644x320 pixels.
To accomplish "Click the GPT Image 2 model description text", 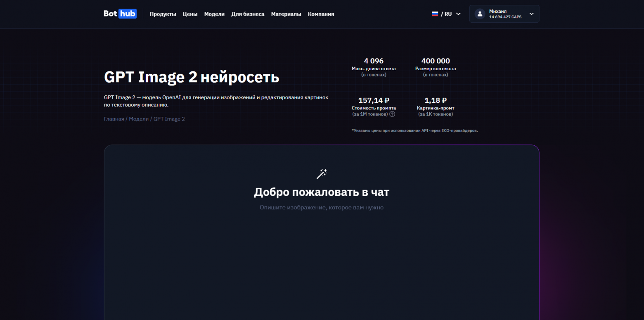I will pos(216,101).
